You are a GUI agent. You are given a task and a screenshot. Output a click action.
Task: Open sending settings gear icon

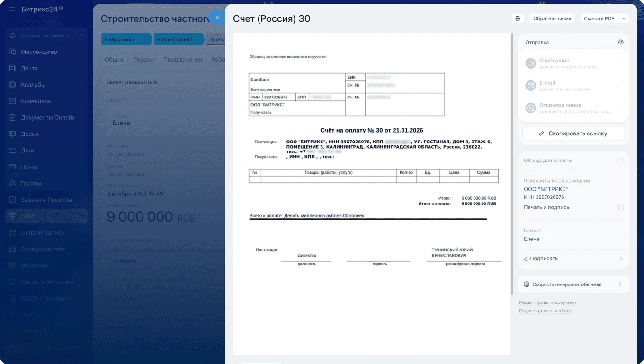point(621,42)
